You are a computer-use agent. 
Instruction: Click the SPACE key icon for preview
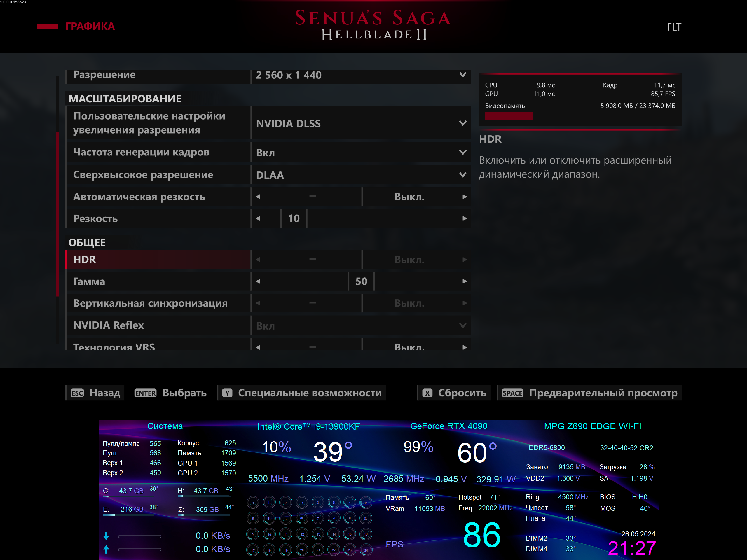pos(512,393)
